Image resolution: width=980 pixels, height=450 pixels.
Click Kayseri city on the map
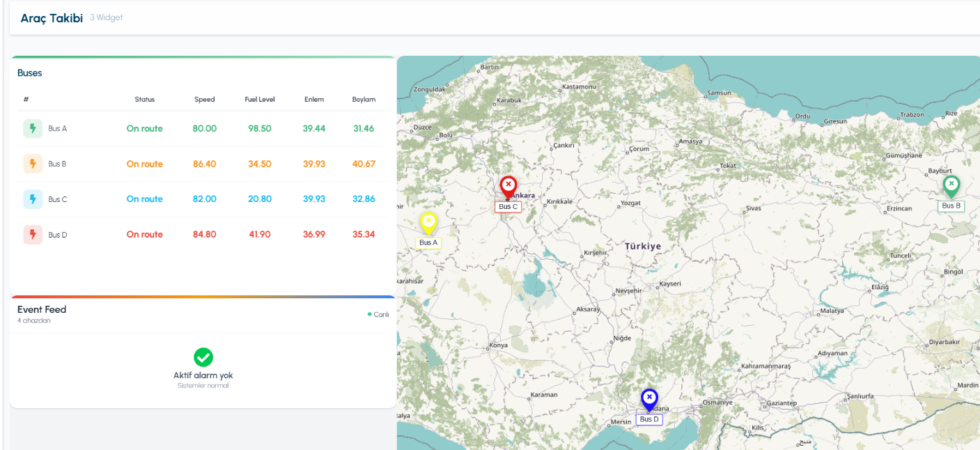[670, 284]
